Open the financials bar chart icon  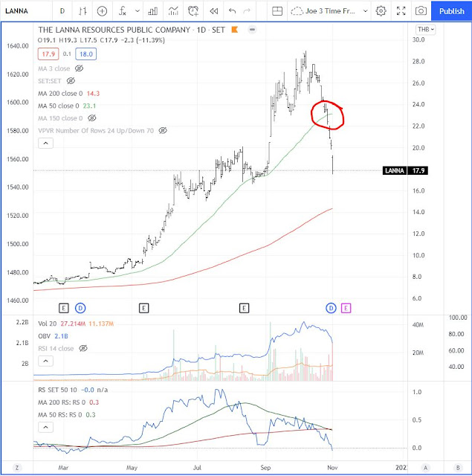click(x=152, y=11)
